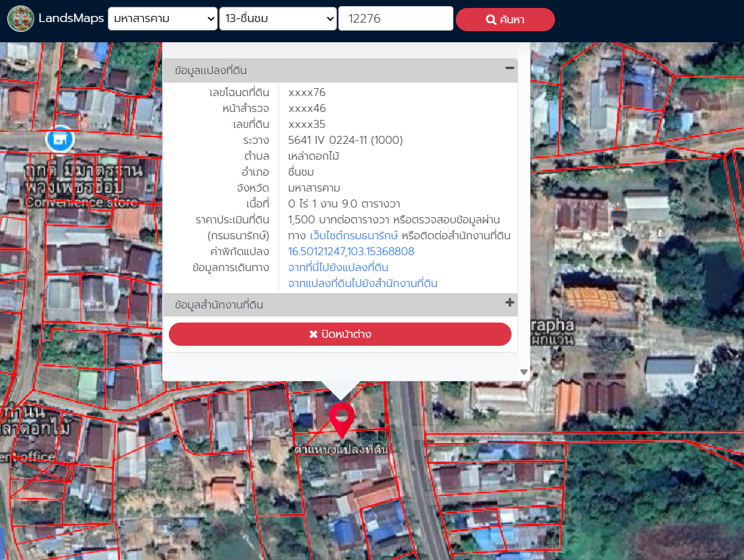Viewport: 744px width, 560px height.
Task: Open the province dropdown showing มหาสารคาม
Action: pos(163,19)
